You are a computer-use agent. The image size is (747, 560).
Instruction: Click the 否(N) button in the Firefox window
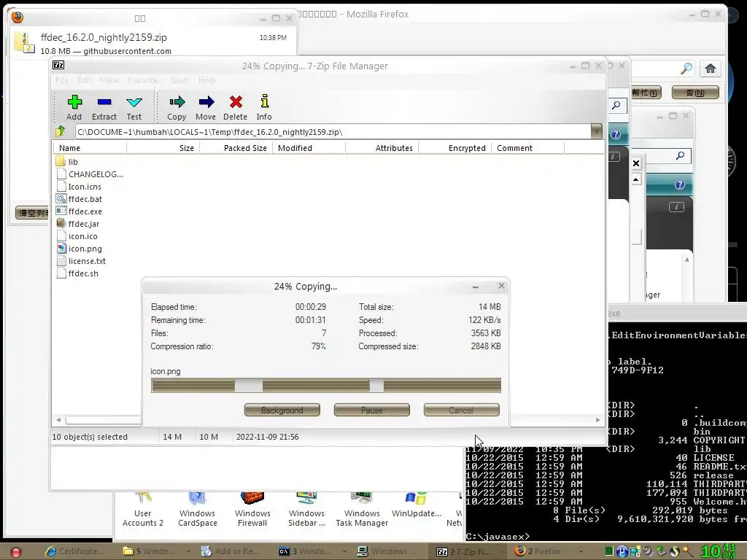tap(695, 93)
